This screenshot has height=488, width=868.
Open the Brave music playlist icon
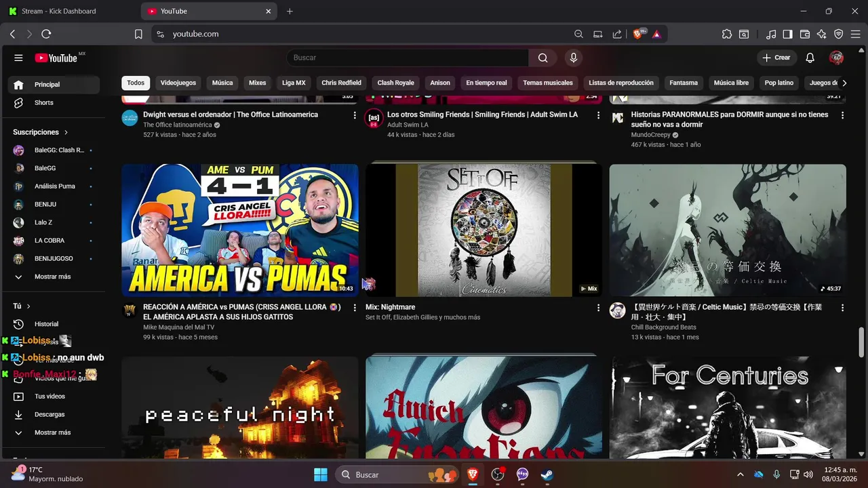(x=771, y=34)
